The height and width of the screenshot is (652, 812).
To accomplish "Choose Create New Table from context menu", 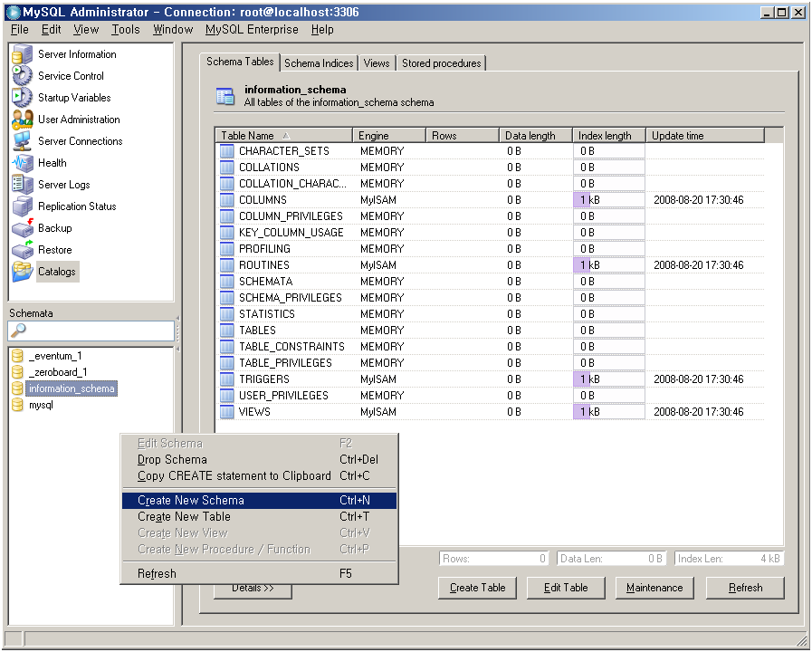I will (259, 517).
